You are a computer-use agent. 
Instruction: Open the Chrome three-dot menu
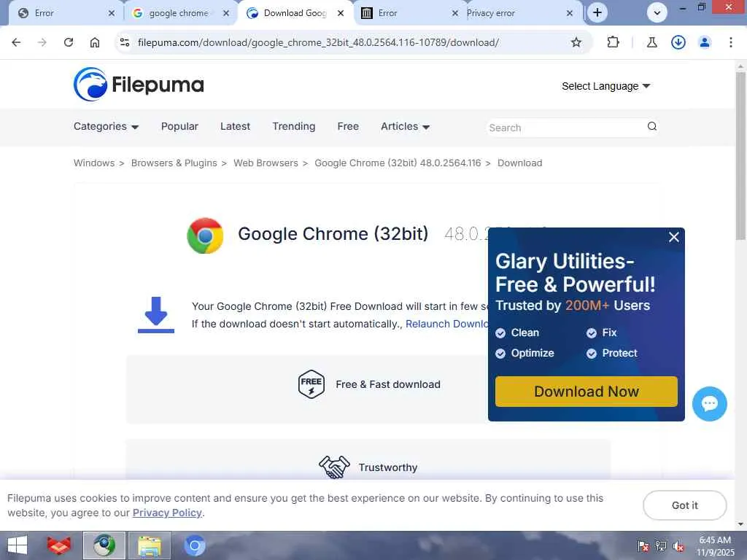coord(731,42)
